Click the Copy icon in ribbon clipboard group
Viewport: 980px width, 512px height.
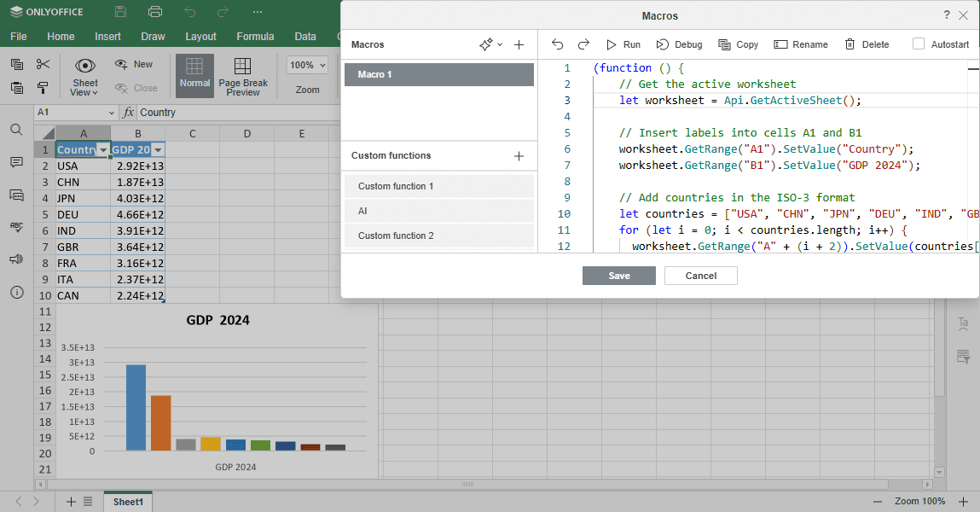(x=17, y=64)
